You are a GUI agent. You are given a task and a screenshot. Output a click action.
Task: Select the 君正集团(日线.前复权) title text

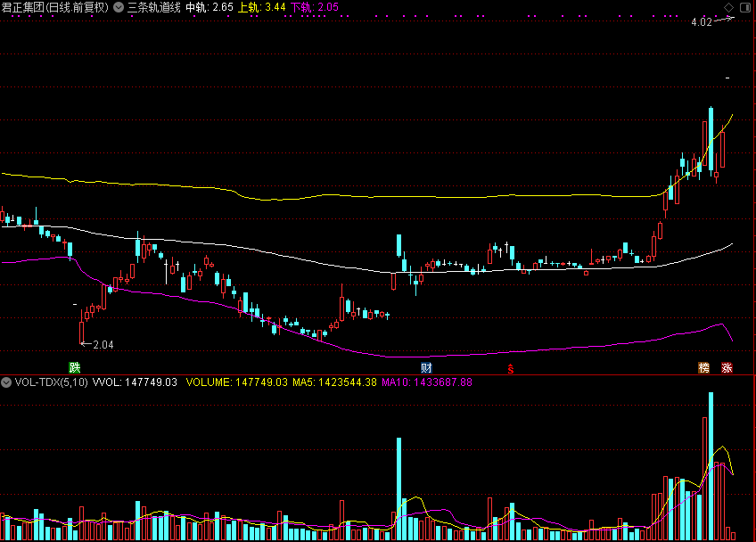click(55, 7)
